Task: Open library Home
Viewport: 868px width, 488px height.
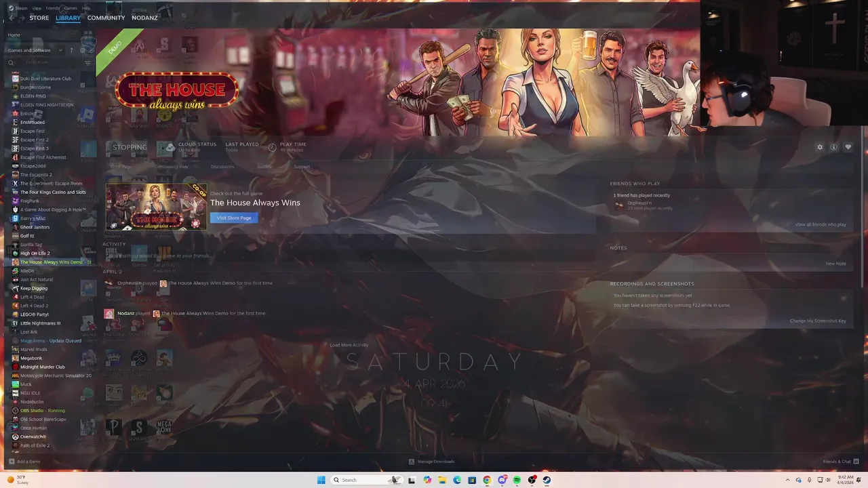Action: point(14,35)
